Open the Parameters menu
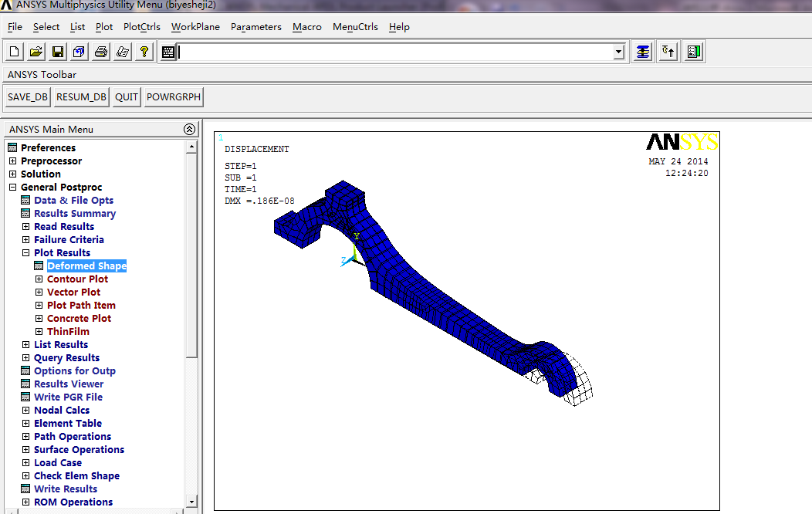The image size is (812, 514). (255, 27)
